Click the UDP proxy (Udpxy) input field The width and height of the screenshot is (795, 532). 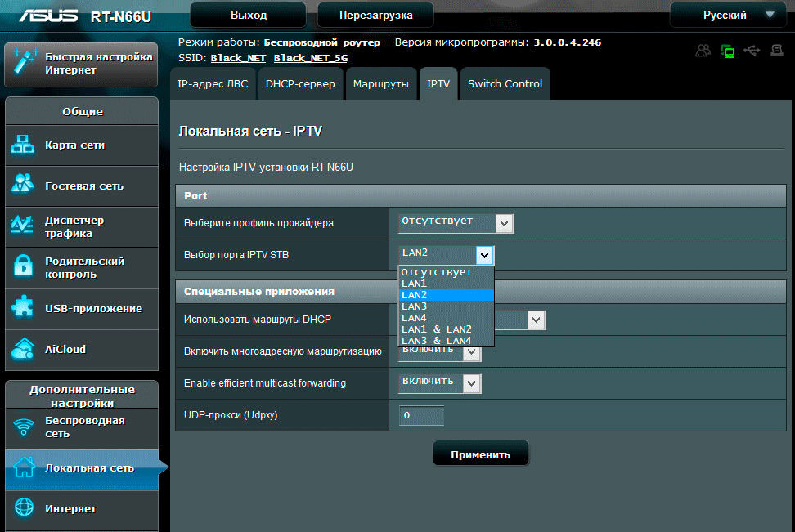pos(421,415)
